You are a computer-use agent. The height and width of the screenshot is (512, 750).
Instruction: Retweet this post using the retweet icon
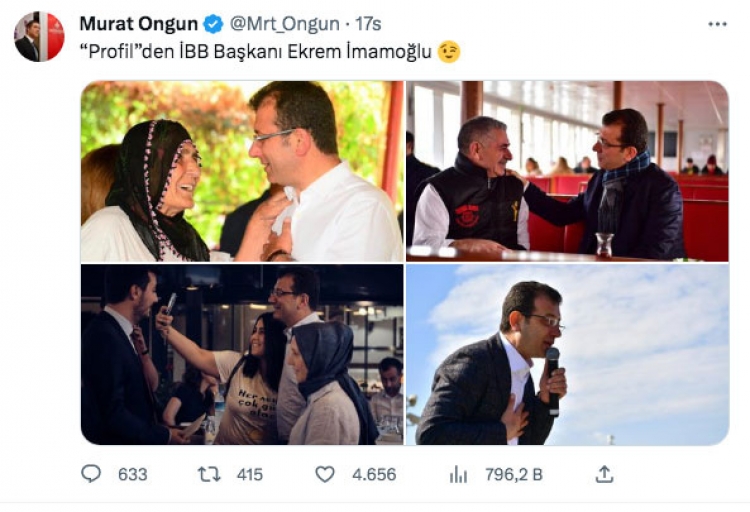209,474
